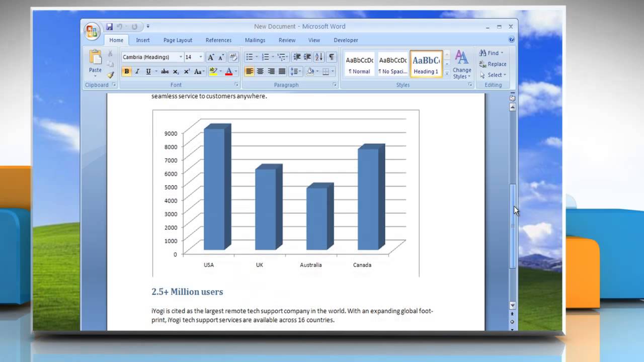Open the Line Spacing dropdown
The width and height of the screenshot is (644, 362).
[295, 72]
